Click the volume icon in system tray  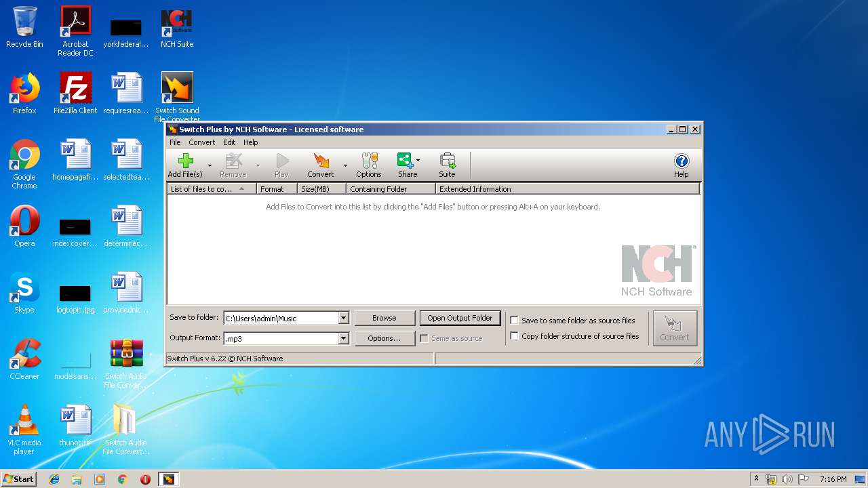[x=787, y=479]
